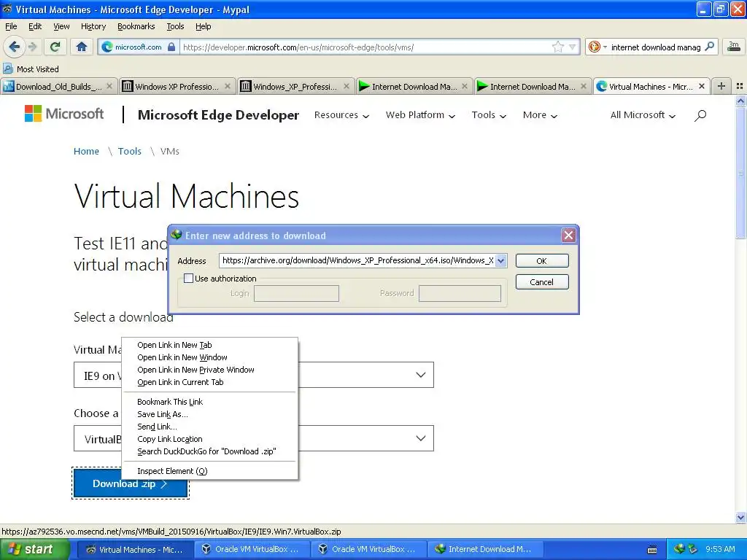Click the Microsoft logo
The height and width of the screenshot is (560, 747).
pyautogui.click(x=64, y=114)
